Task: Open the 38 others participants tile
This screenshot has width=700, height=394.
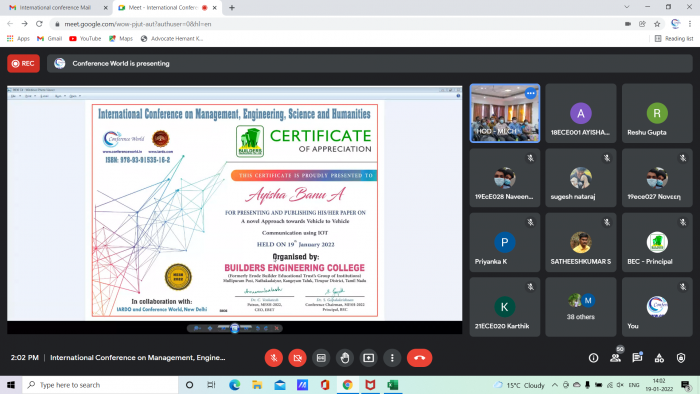Action: (580, 307)
